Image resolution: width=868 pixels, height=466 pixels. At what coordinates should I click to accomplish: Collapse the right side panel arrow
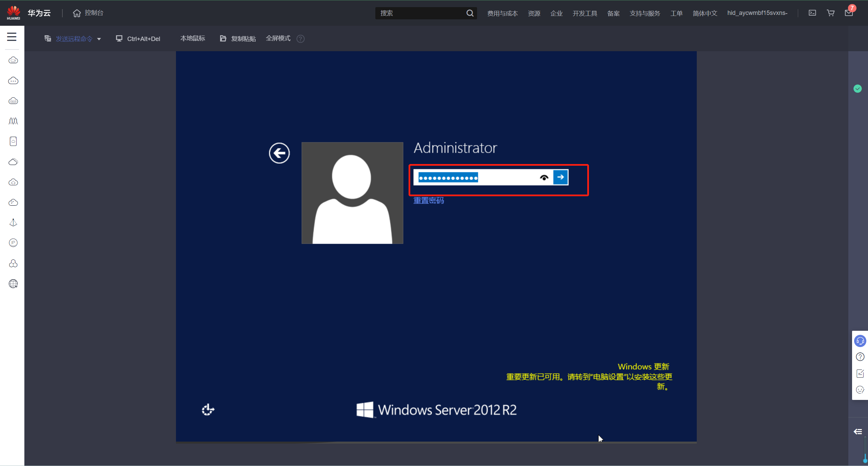[858, 431]
